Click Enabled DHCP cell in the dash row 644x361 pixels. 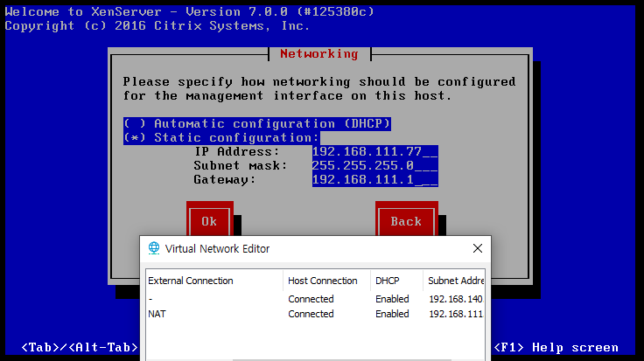pyautogui.click(x=392, y=299)
